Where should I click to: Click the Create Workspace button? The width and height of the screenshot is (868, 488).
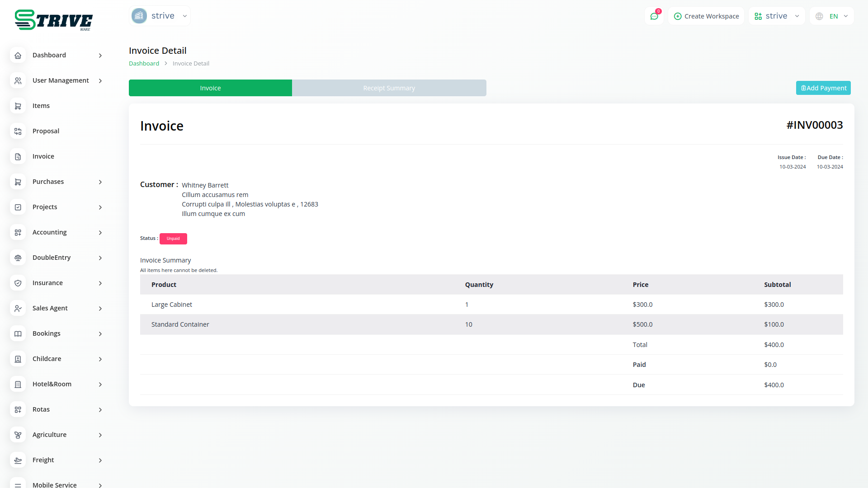coord(706,16)
